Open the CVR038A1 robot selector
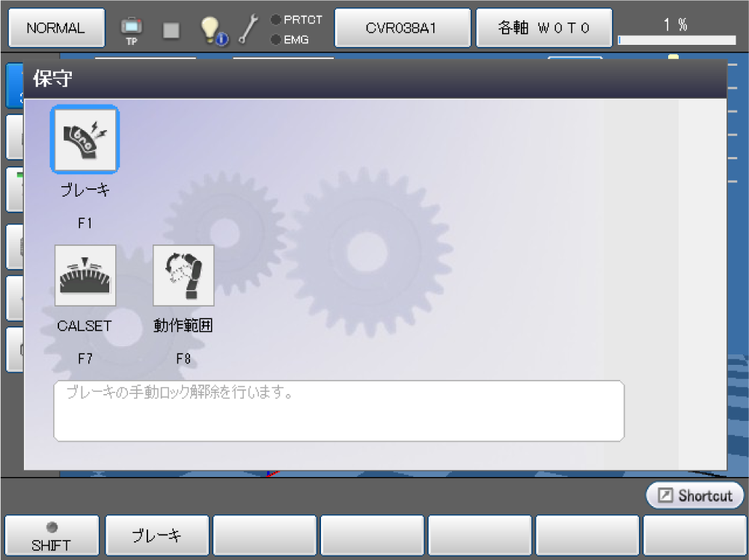 402,28
